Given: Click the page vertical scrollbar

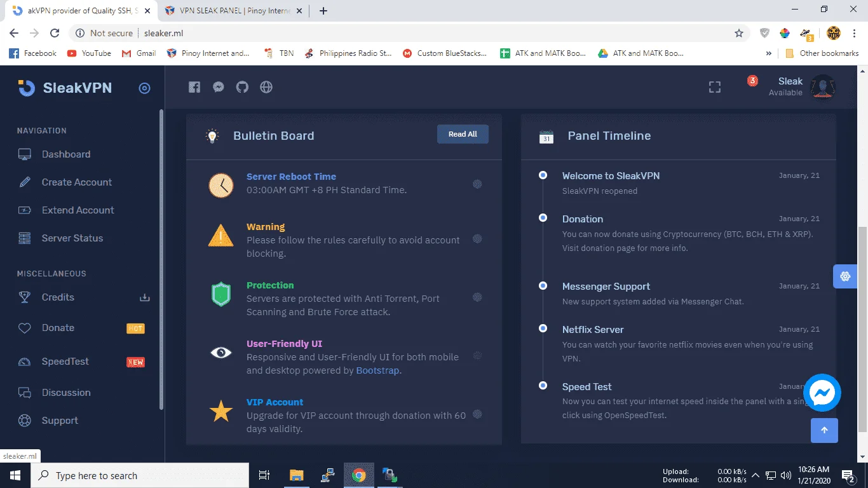Looking at the screenshot, I should tap(862, 330).
